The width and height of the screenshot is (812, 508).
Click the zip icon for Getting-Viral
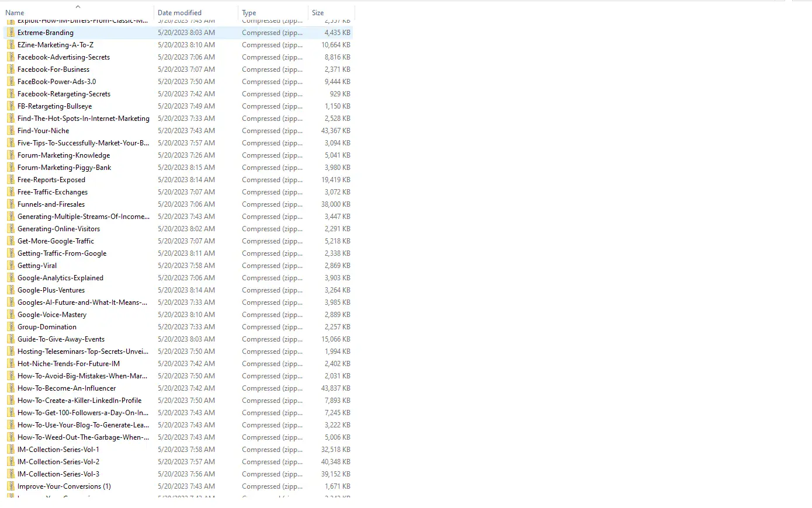(x=11, y=266)
